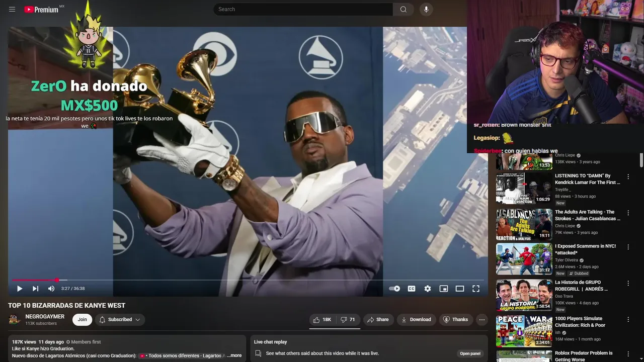Viewport: 644px width, 362px height.
Task: Open player settings gear
Action: point(428,289)
